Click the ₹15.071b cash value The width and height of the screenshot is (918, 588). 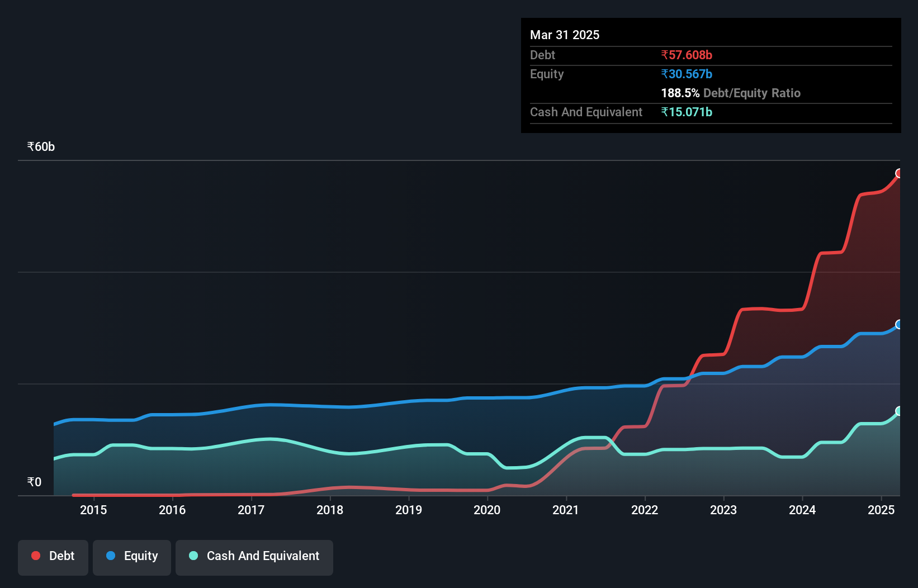(687, 112)
